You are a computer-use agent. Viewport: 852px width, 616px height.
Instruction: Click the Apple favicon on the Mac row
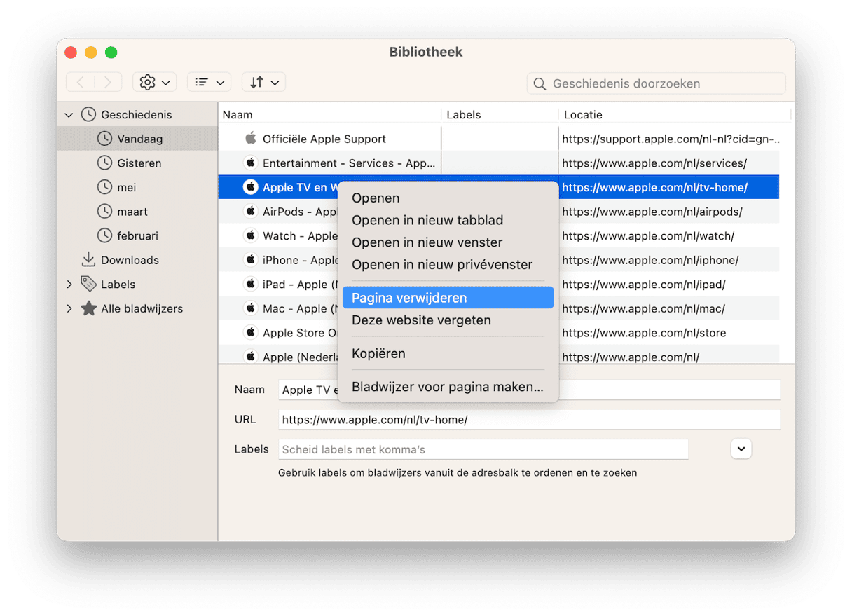(250, 308)
